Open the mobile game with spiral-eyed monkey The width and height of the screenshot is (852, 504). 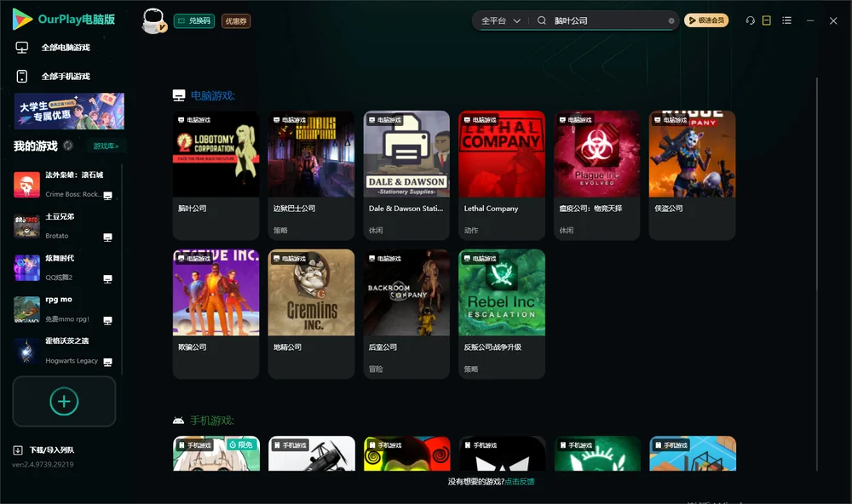406,454
